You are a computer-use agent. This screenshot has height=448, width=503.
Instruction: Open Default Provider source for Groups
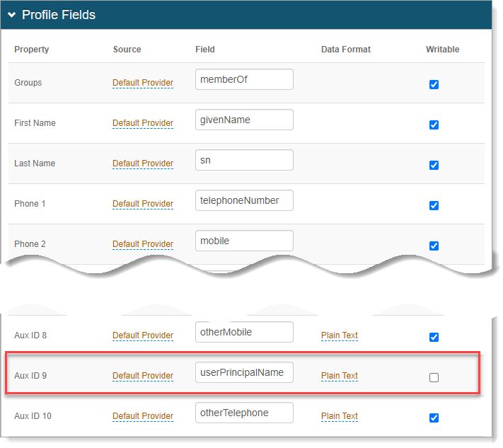click(x=143, y=83)
